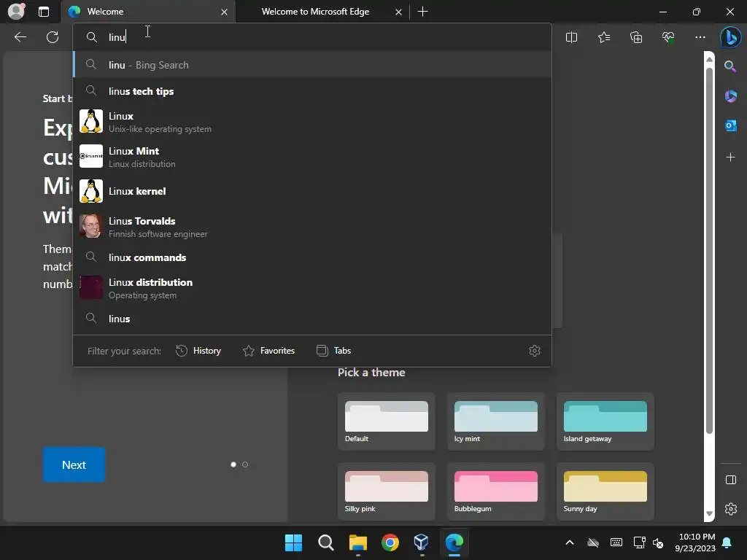Screen dimensions: 747x560
Task: Close the Welcome to Microsoft Edge tab
Action: click(x=398, y=12)
